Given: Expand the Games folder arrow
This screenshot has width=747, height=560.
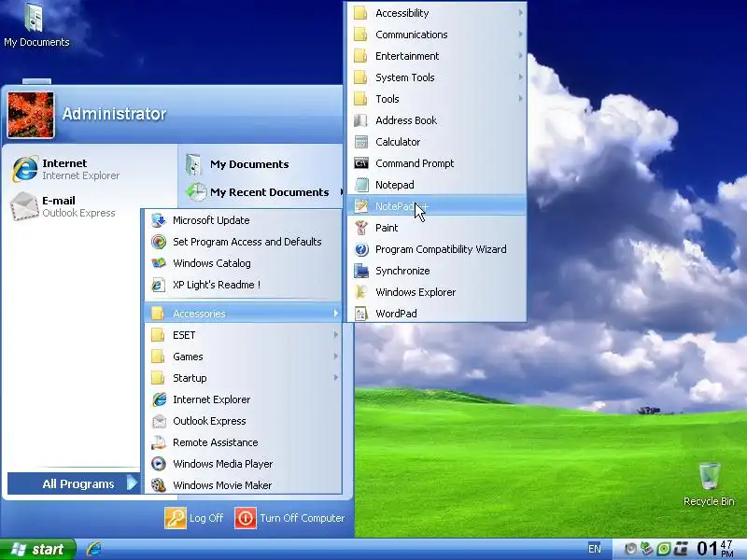Looking at the screenshot, I should [336, 357].
